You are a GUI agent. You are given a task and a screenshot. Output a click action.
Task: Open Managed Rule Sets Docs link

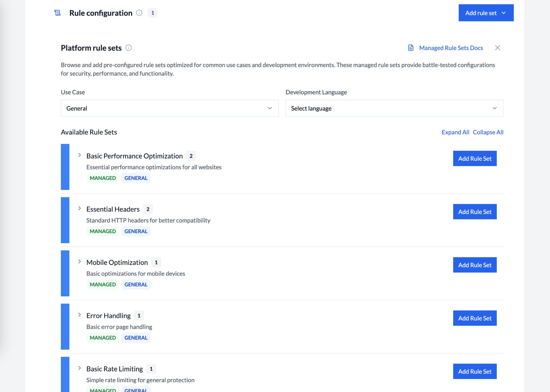[451, 48]
